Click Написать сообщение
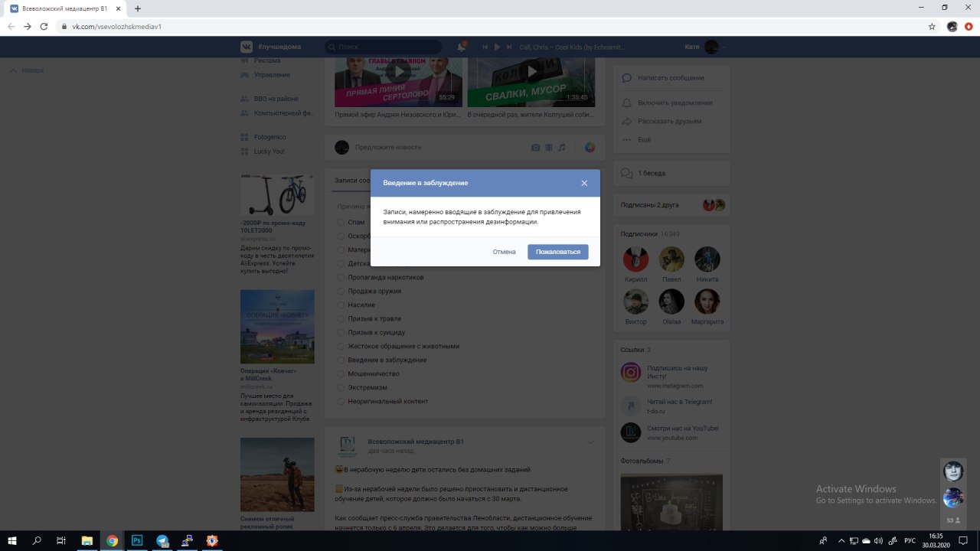The image size is (980, 551). pos(671,78)
